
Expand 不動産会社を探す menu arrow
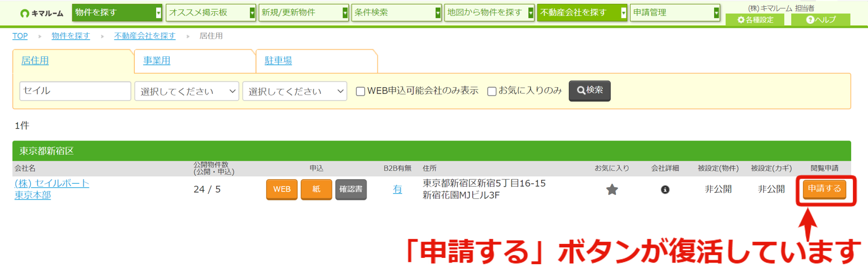[x=624, y=13]
